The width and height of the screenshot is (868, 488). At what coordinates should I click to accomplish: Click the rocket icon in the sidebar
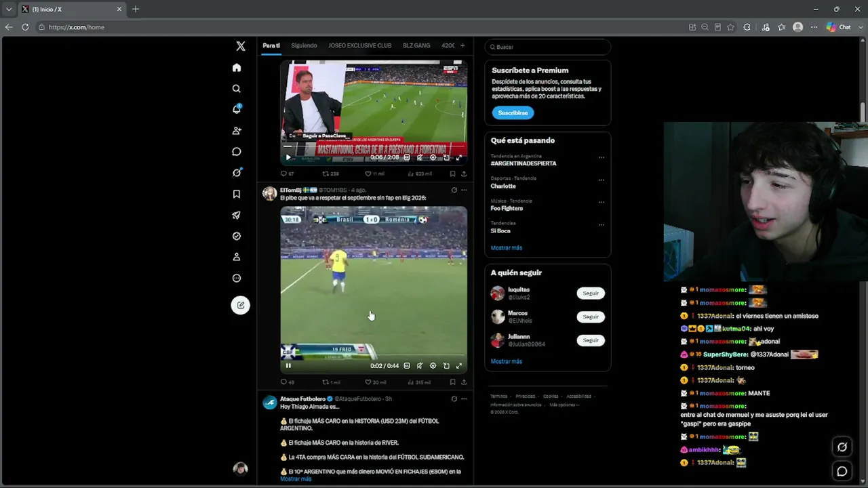tap(237, 215)
